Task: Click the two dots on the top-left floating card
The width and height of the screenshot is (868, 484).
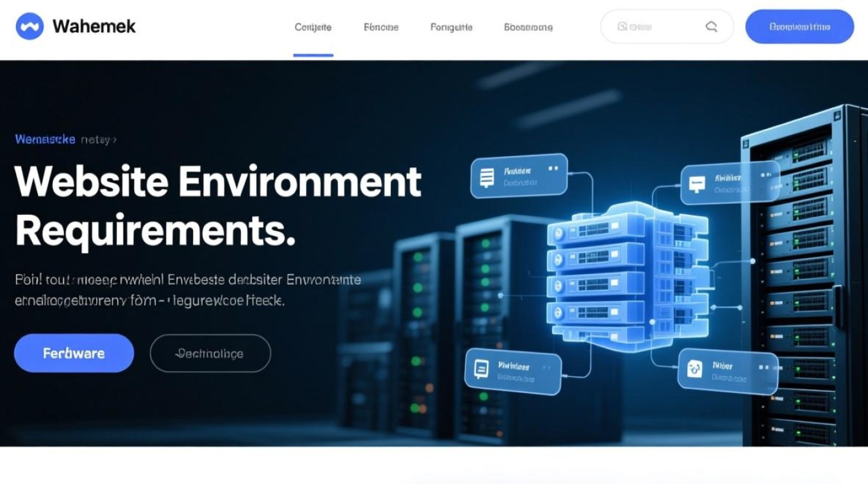Action: click(552, 168)
